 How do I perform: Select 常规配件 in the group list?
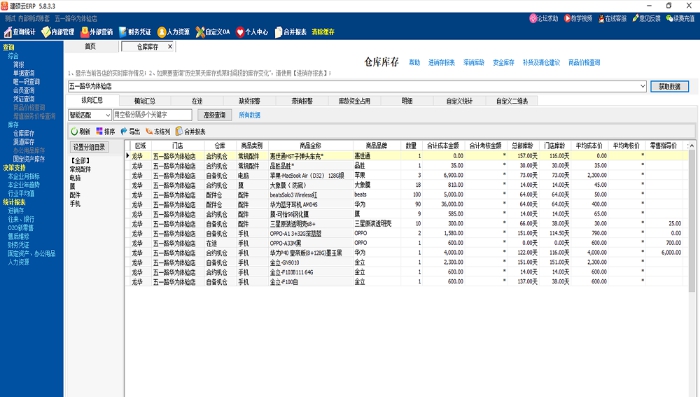tap(80, 169)
